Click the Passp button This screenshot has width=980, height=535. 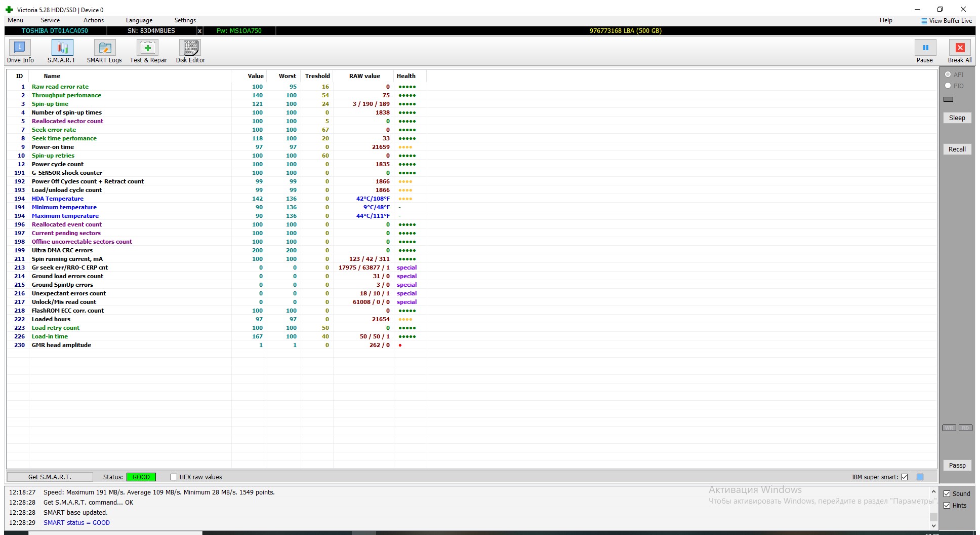(957, 466)
